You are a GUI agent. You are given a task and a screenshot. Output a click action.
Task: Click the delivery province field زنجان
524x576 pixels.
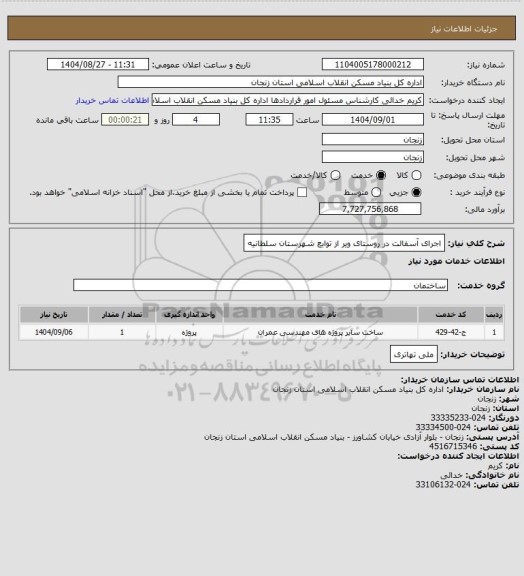point(373,139)
